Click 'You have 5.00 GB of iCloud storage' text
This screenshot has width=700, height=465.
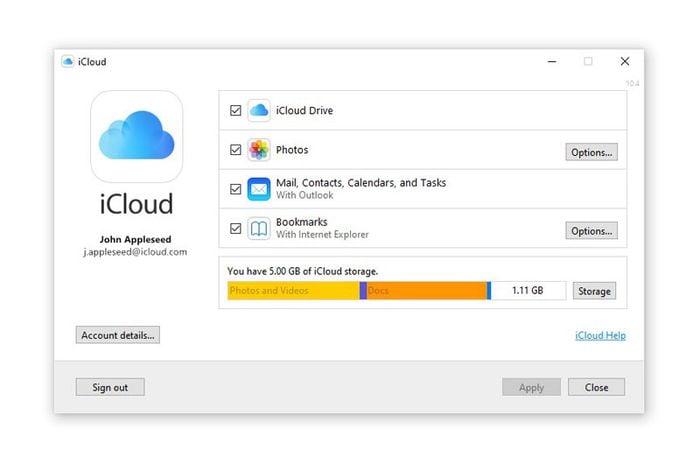pos(302,271)
